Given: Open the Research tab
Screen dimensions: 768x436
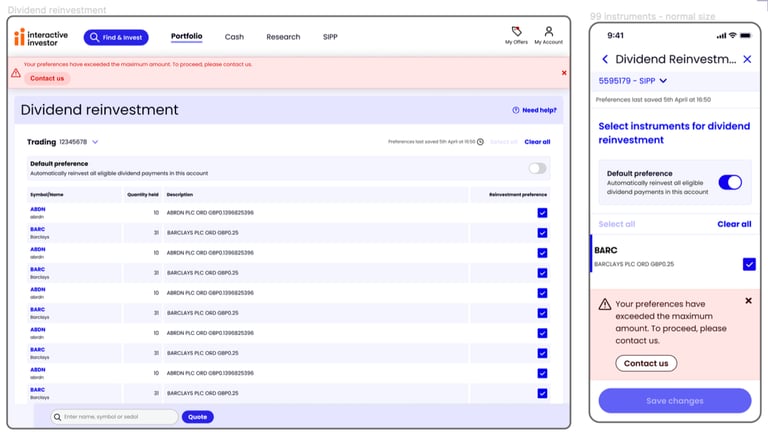Looking at the screenshot, I should pos(283,37).
